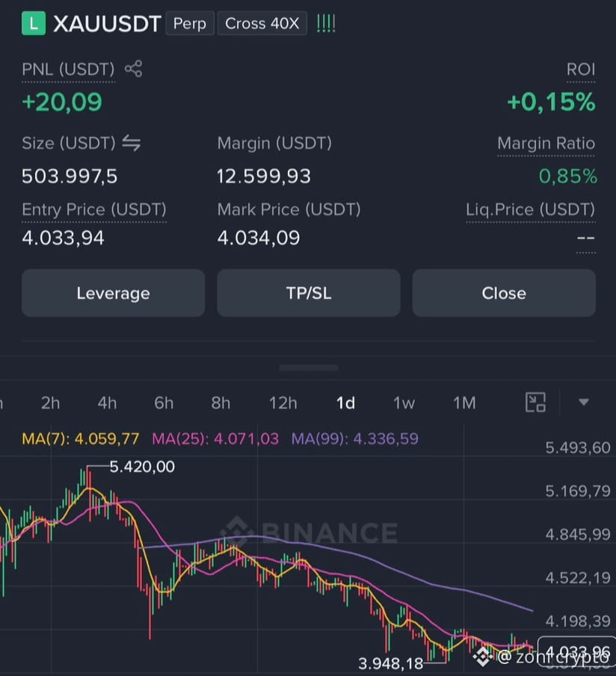Tap the +20,09 PNL value
616x676 pixels.
coord(62,102)
